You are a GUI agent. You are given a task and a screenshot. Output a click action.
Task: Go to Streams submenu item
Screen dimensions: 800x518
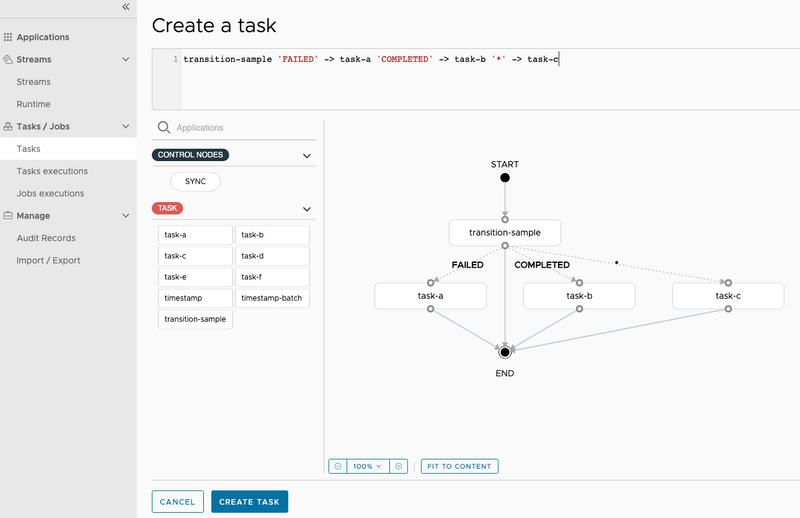click(33, 82)
